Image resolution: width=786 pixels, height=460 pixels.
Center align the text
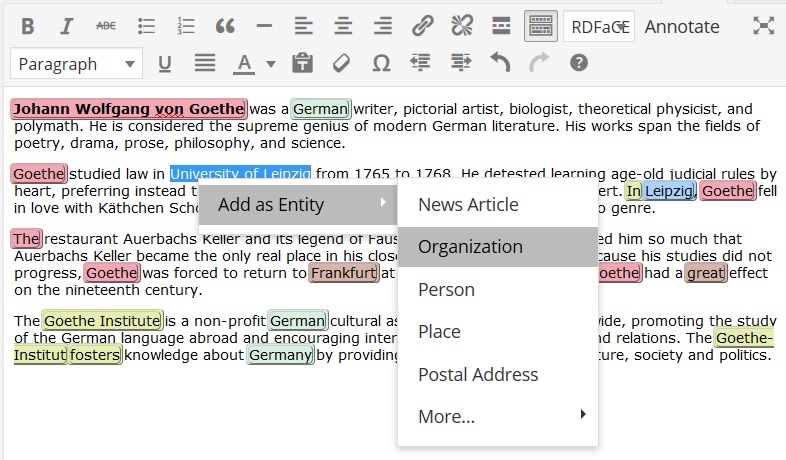click(343, 26)
